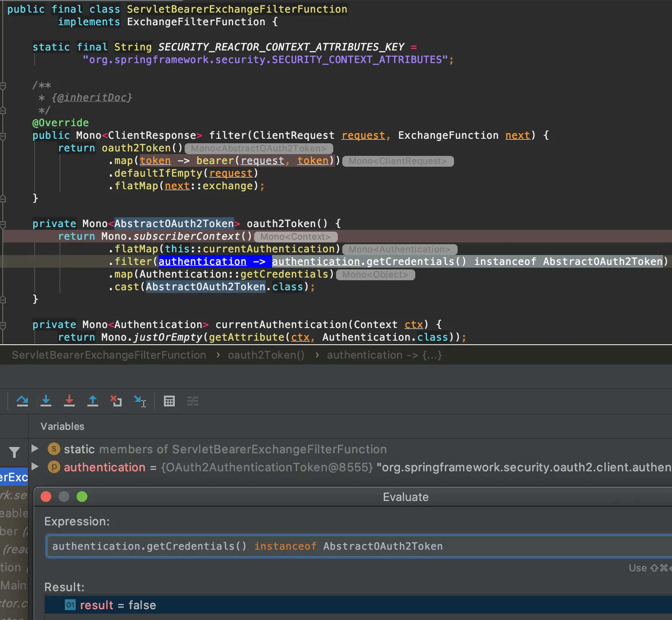Fold the filter method using gutter marker

pos(3,136)
